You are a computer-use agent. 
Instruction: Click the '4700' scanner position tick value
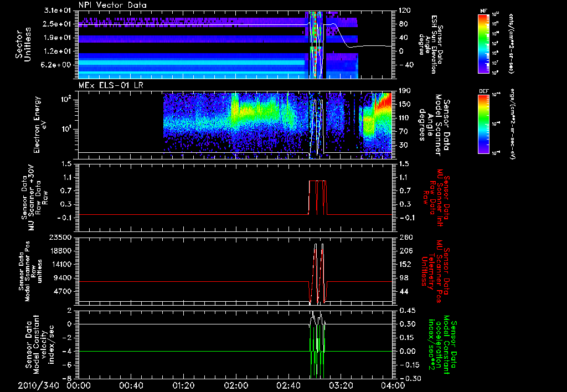(63, 291)
